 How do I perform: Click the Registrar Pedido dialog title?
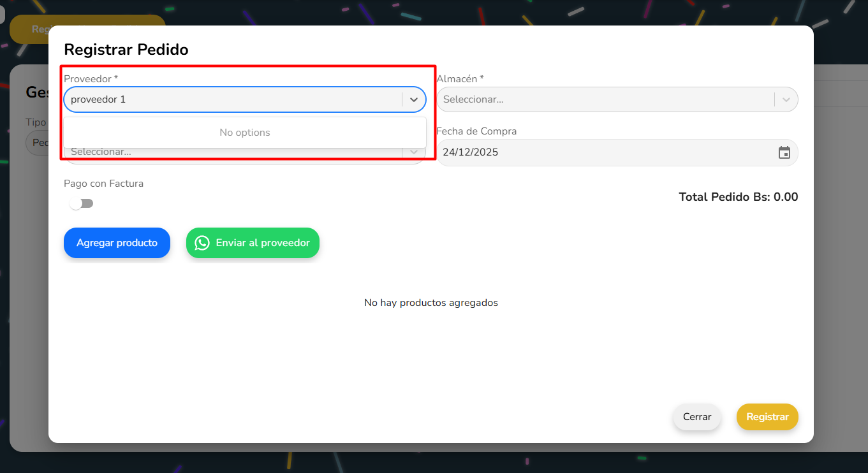coord(126,50)
